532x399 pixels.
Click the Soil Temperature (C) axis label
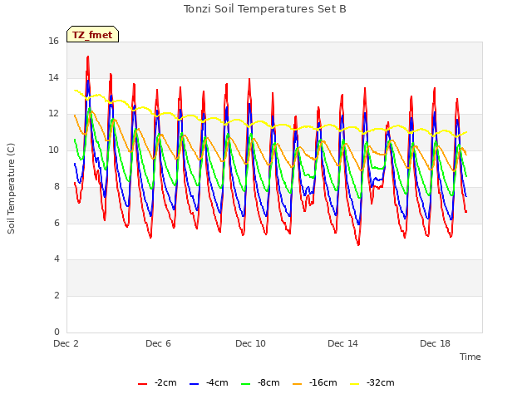pos(11,189)
